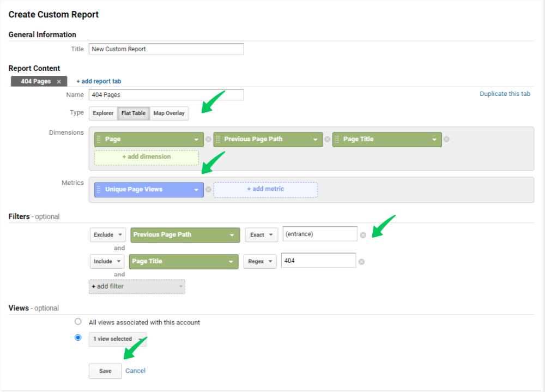Delete the (entrance) Exclude filter
Screen dimensions: 545x392
364,234
